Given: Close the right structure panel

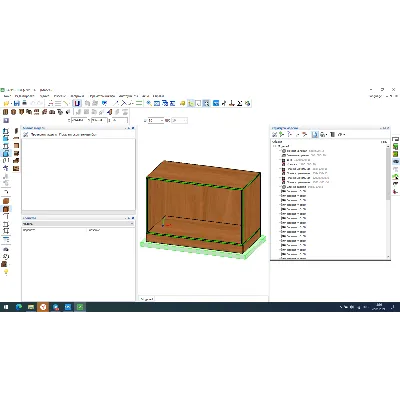Looking at the screenshot, I should (388, 128).
